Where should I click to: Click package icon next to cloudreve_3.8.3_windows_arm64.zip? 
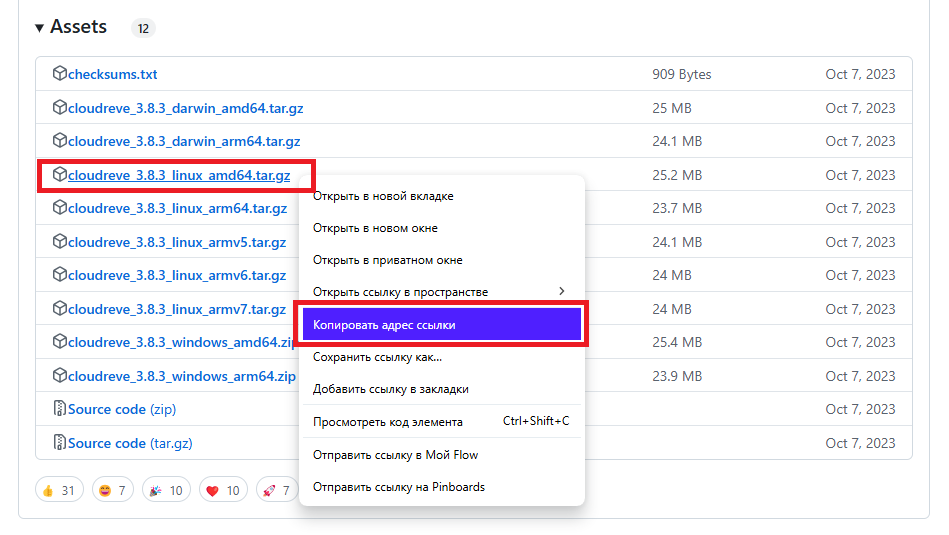pyautogui.click(x=59, y=375)
